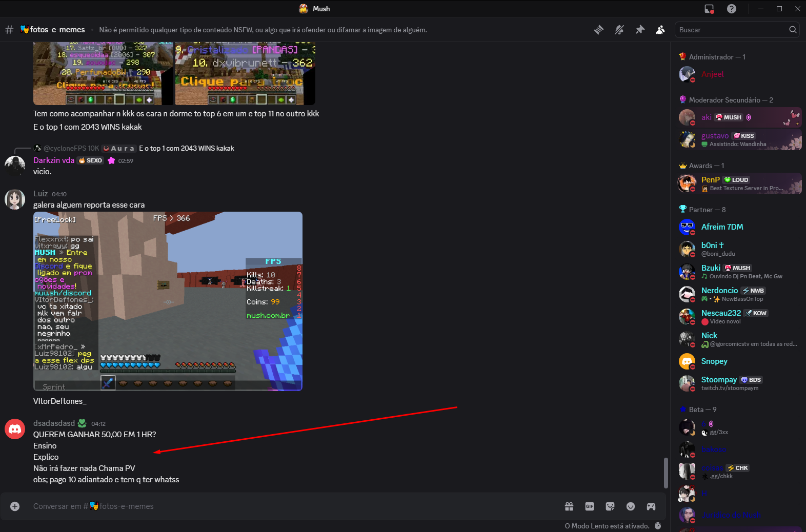Image resolution: width=806 pixels, height=532 pixels.
Task: Select partner Nick
Action: (x=740, y=339)
